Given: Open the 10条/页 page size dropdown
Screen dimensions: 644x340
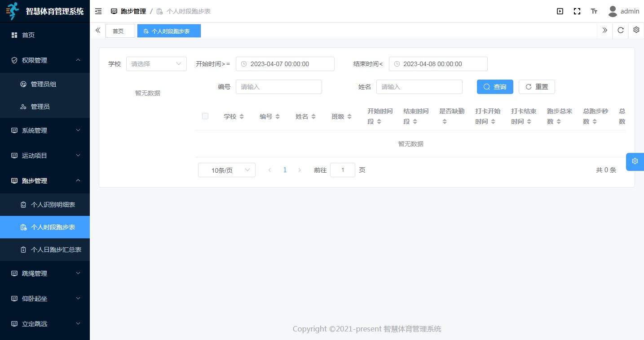Looking at the screenshot, I should pos(226,170).
